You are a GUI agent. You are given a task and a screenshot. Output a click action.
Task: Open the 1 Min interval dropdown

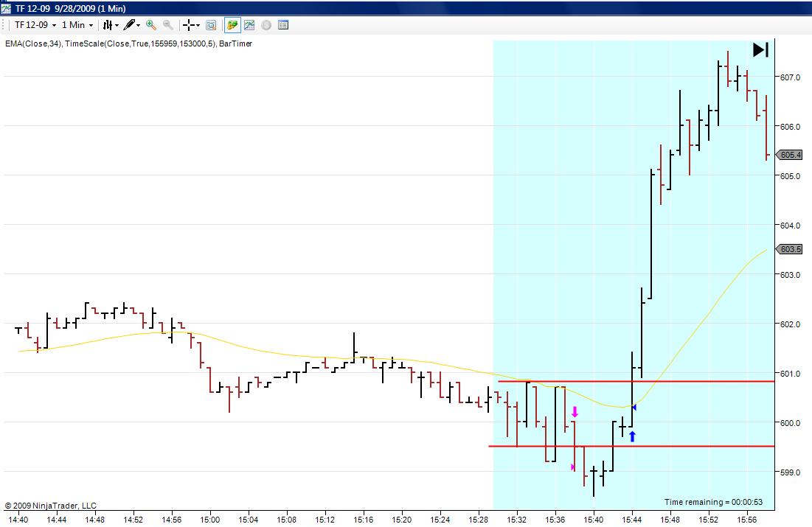tap(77, 25)
